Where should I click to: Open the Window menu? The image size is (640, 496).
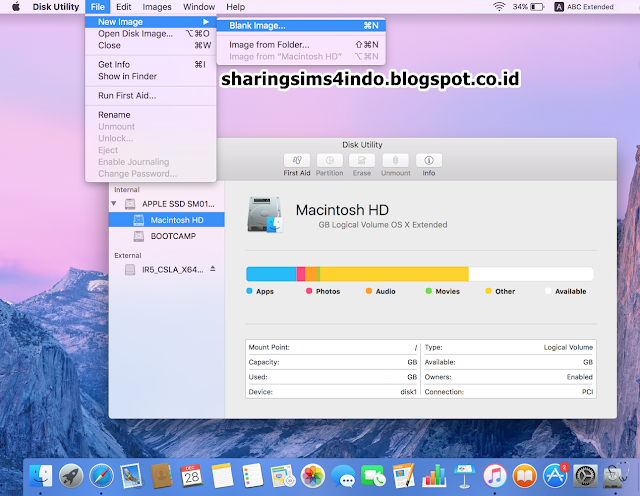click(x=199, y=7)
